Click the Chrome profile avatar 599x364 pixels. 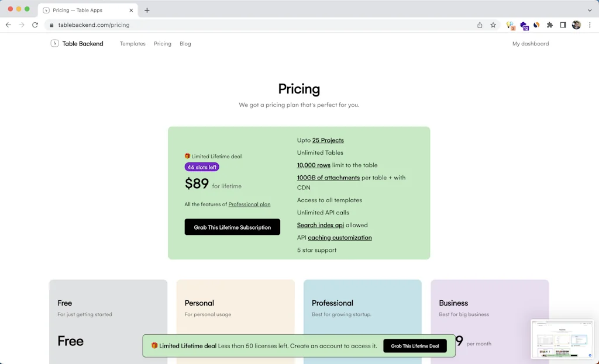point(576,25)
